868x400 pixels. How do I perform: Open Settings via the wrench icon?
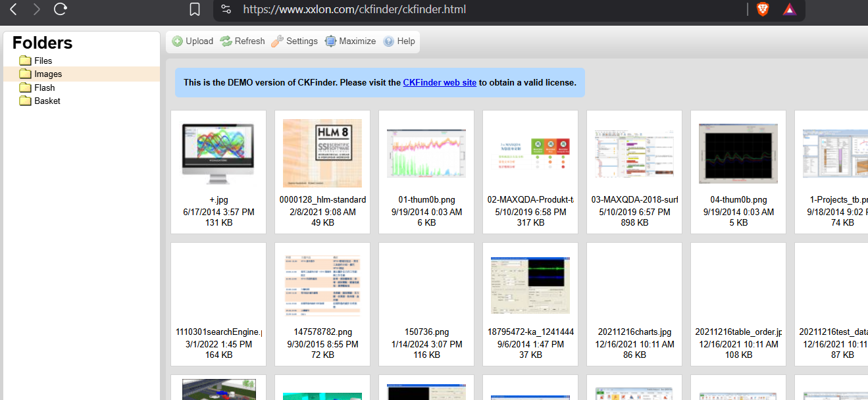(x=277, y=41)
